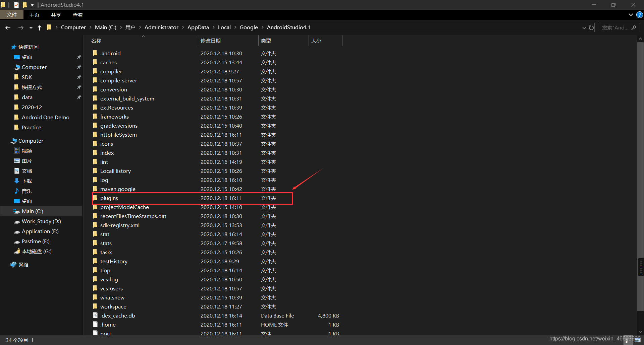
Task: Select the Pastime (F:) drive icon
Action: click(17, 242)
